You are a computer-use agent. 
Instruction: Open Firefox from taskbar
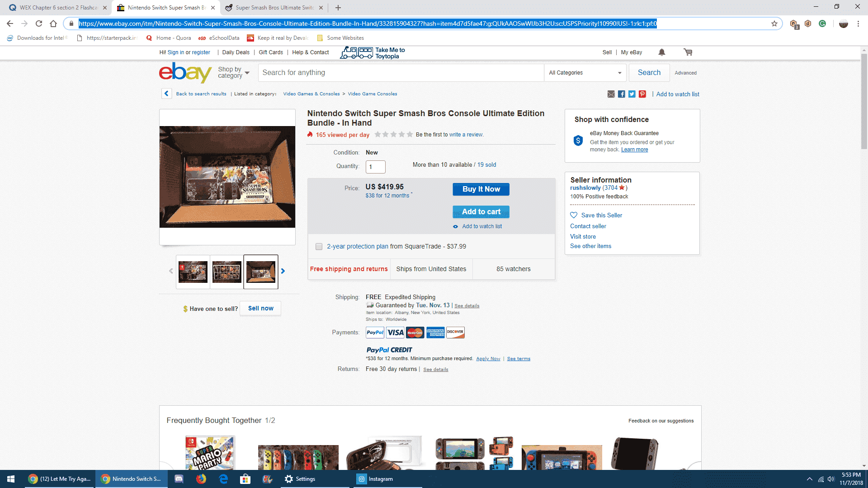click(201, 479)
